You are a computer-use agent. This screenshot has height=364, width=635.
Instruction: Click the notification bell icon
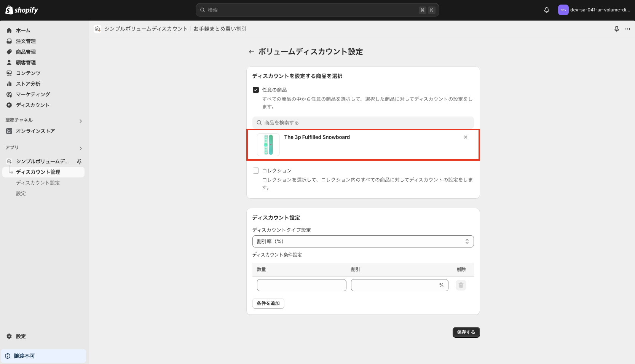546,10
